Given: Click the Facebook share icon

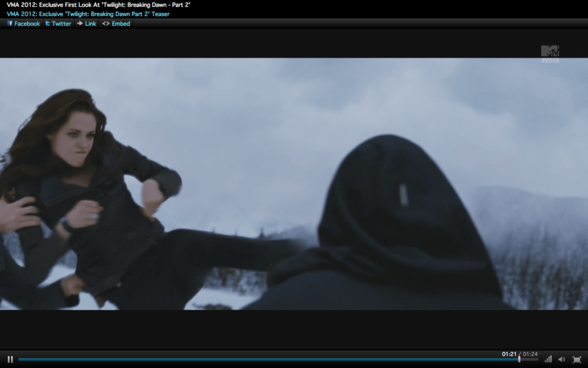Looking at the screenshot, I should (10, 24).
